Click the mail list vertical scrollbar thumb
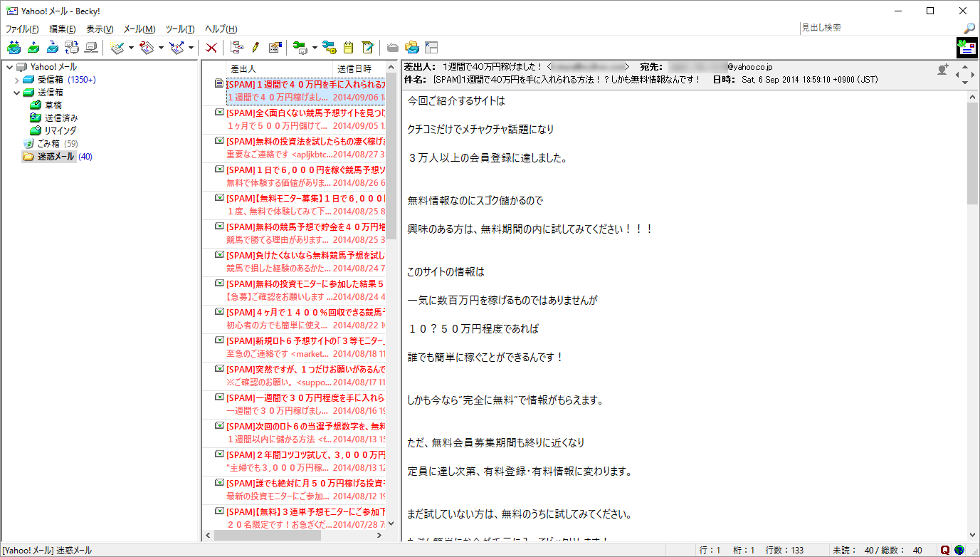 (391, 157)
